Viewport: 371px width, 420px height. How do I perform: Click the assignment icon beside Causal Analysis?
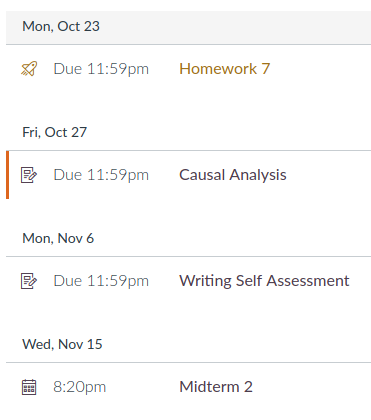click(x=29, y=175)
